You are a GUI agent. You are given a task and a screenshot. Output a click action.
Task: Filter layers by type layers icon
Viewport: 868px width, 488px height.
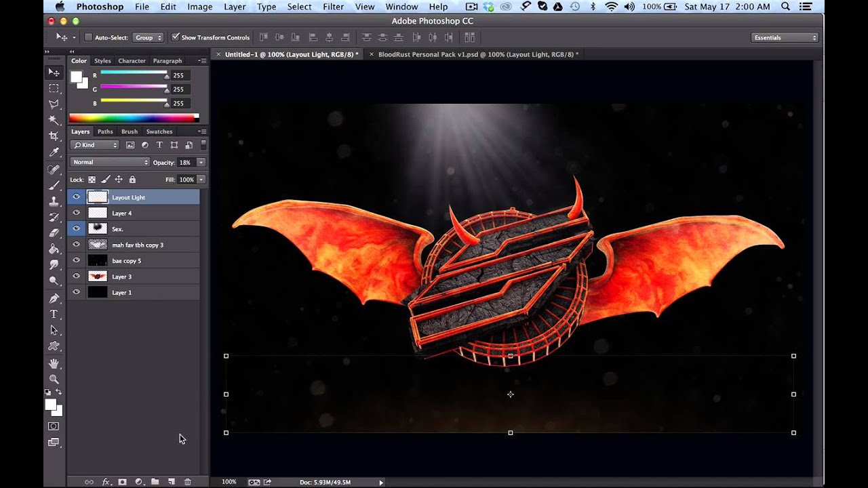point(159,145)
